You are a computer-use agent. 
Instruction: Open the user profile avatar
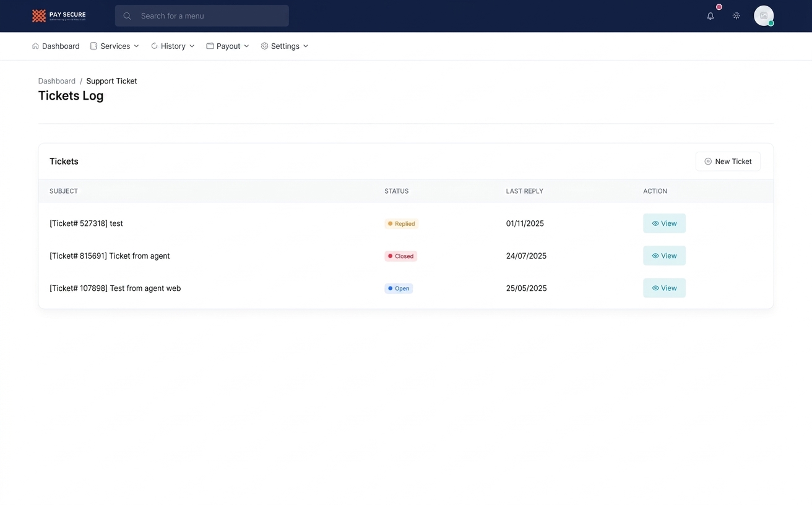point(764,16)
